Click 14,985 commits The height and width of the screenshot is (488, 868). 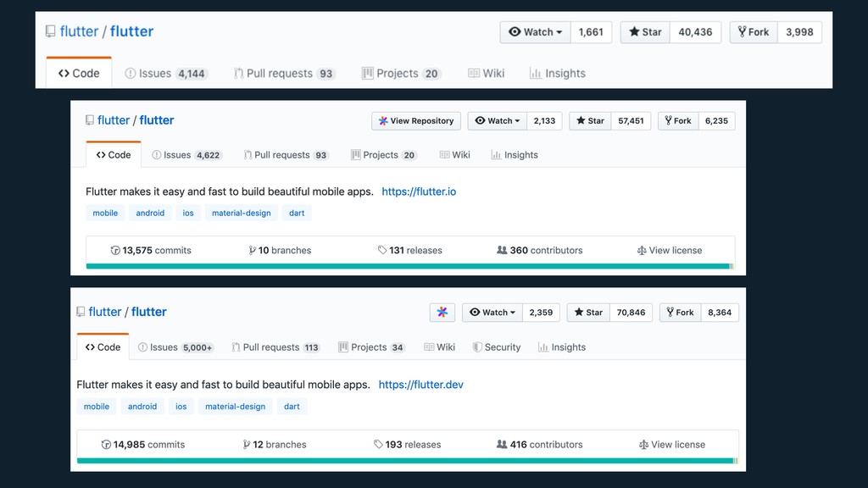pos(142,444)
